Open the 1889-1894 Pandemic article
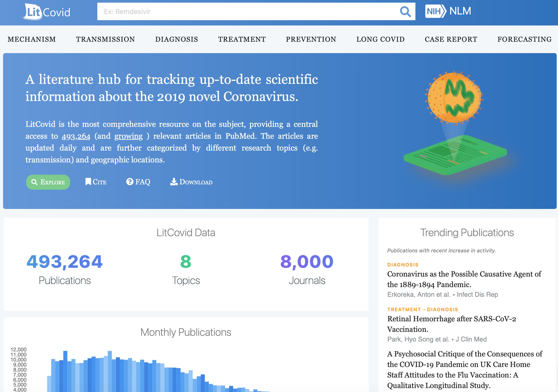Screen dimensions: 558x392 click(x=464, y=279)
